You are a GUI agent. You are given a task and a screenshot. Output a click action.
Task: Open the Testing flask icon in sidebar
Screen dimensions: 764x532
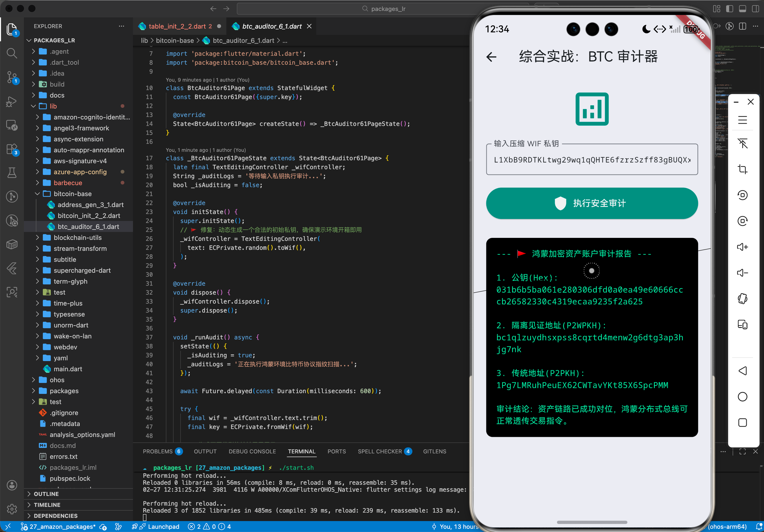pos(12,173)
